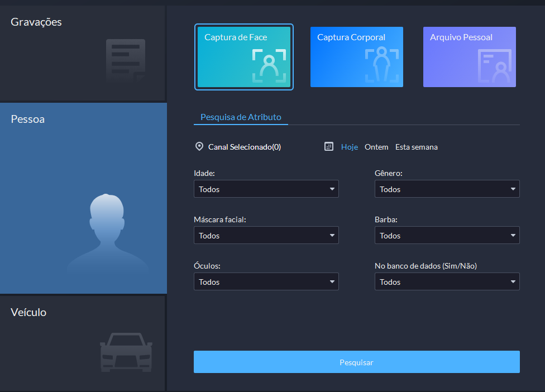Filter results by Ontem
545x392 pixels.
coord(376,147)
